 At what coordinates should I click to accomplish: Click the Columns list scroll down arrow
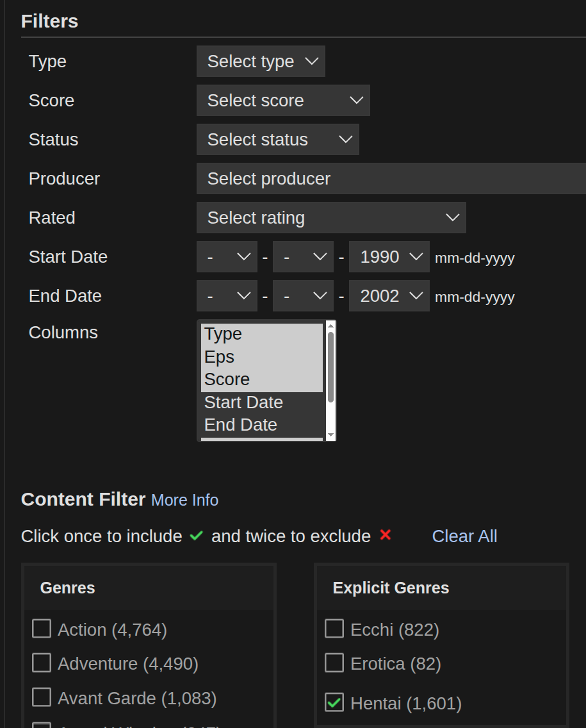tap(331, 435)
